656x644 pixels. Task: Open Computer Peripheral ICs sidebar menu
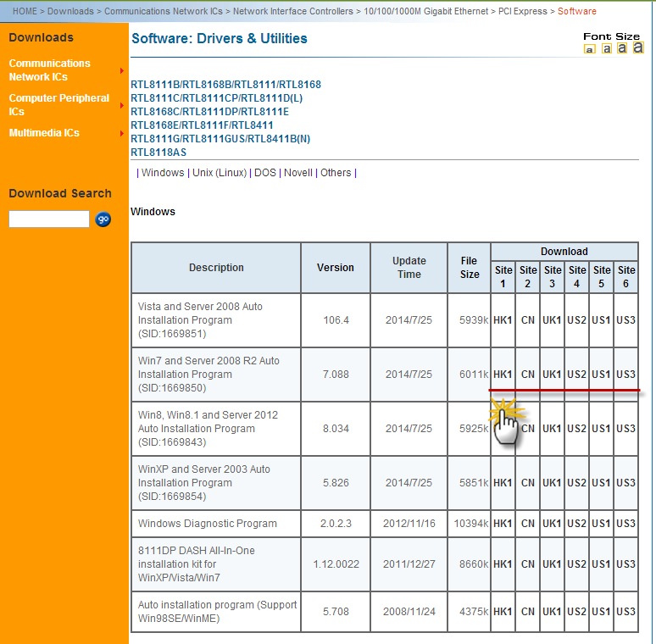tap(58, 104)
